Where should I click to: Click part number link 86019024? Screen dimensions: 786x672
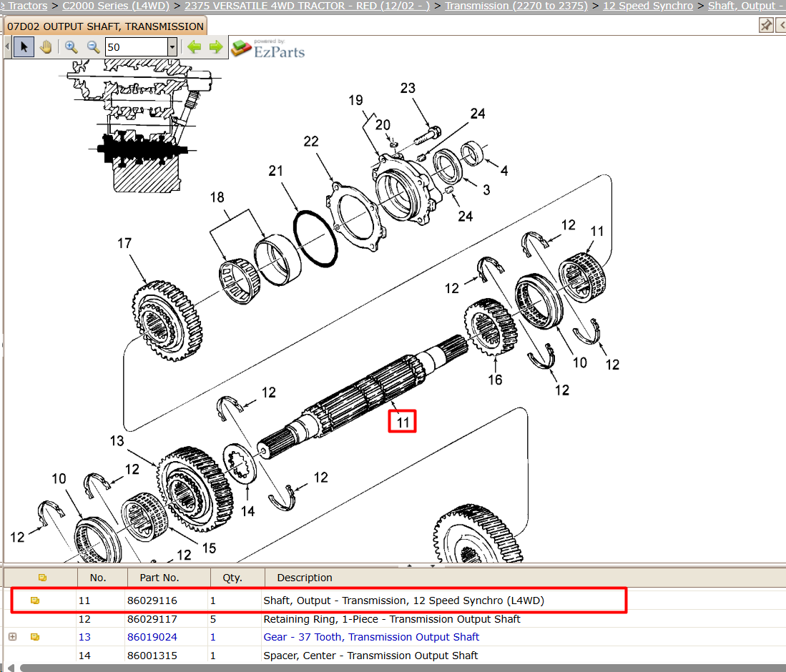coord(152,637)
